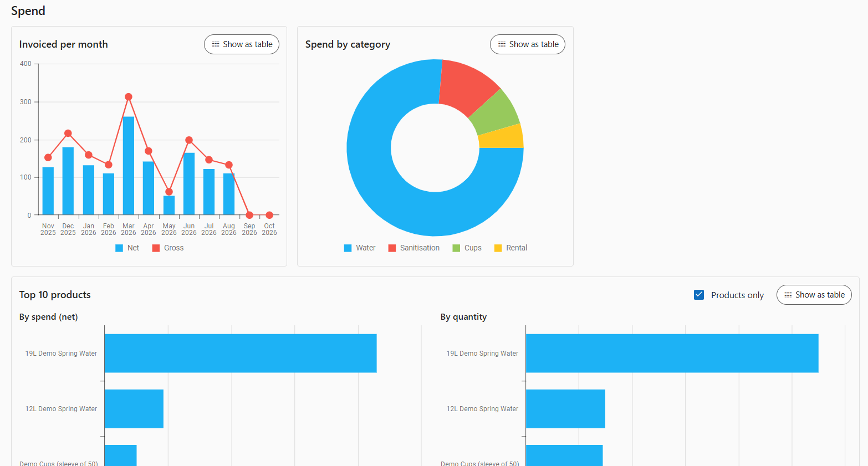
Task: Toggle Gross series in chart legend
Action: (168, 248)
